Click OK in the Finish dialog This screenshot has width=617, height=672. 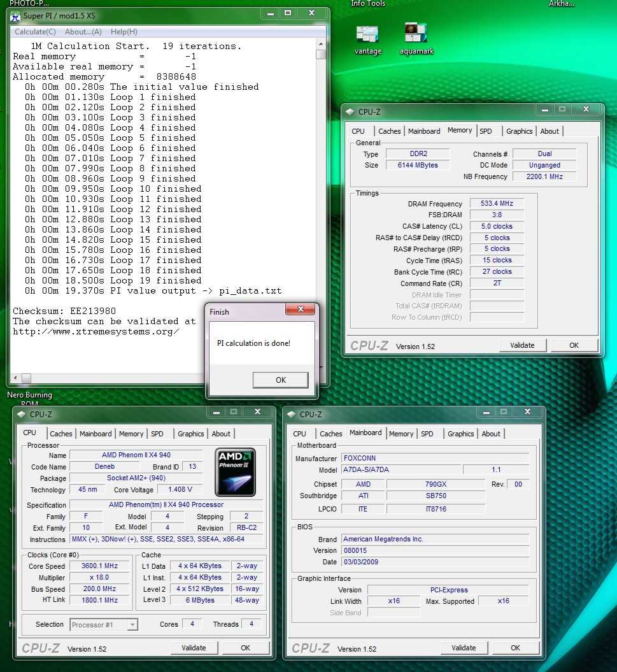click(x=281, y=380)
